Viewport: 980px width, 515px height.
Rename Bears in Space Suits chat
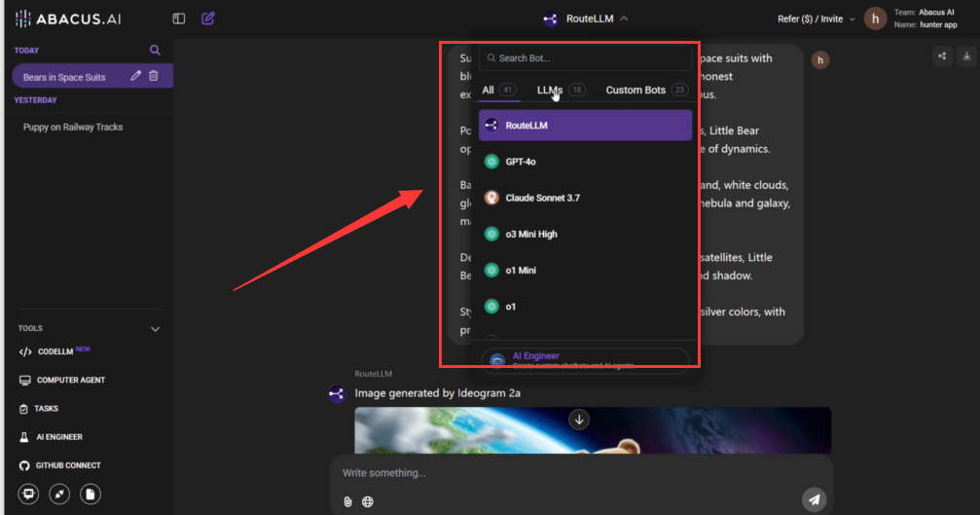135,76
